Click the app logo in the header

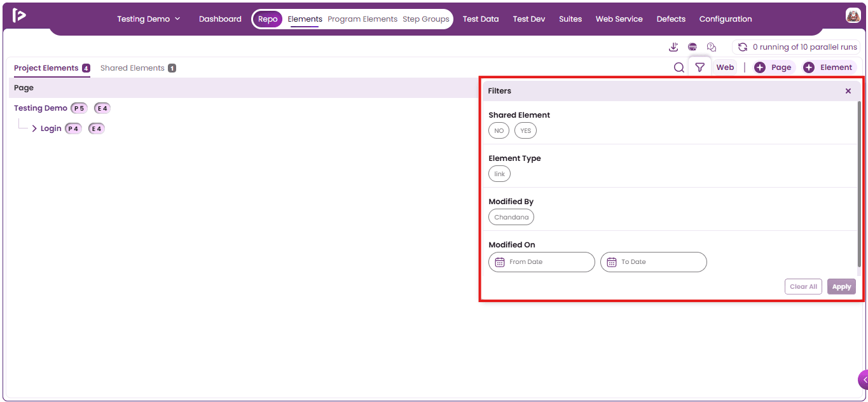pyautogui.click(x=19, y=16)
